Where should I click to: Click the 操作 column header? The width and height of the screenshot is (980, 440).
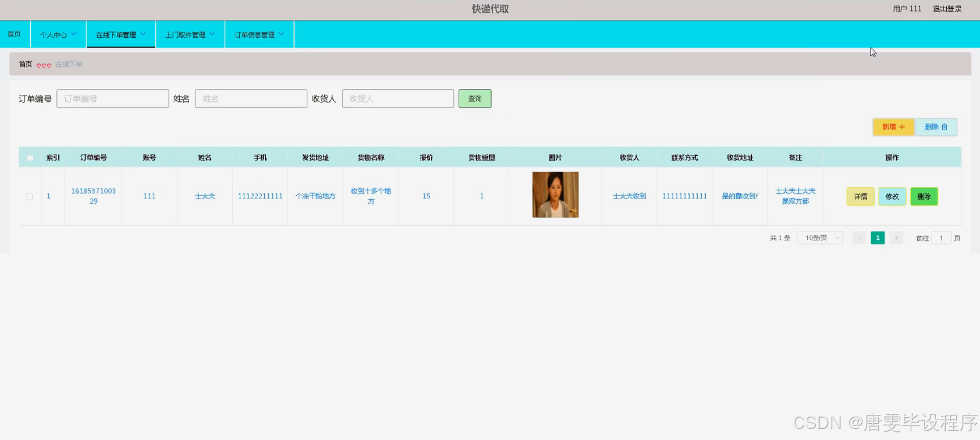892,158
